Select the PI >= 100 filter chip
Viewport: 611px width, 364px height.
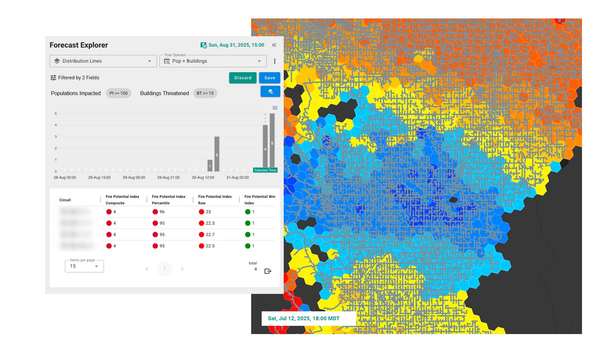coord(118,93)
